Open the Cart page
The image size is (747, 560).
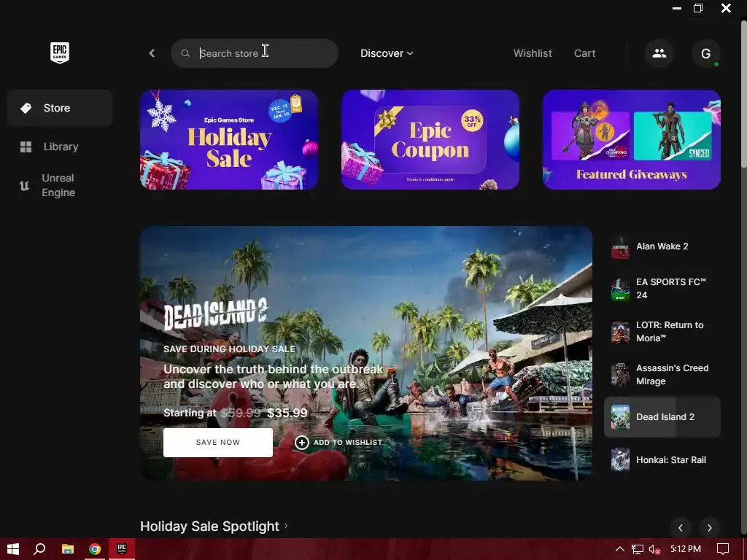click(x=584, y=53)
